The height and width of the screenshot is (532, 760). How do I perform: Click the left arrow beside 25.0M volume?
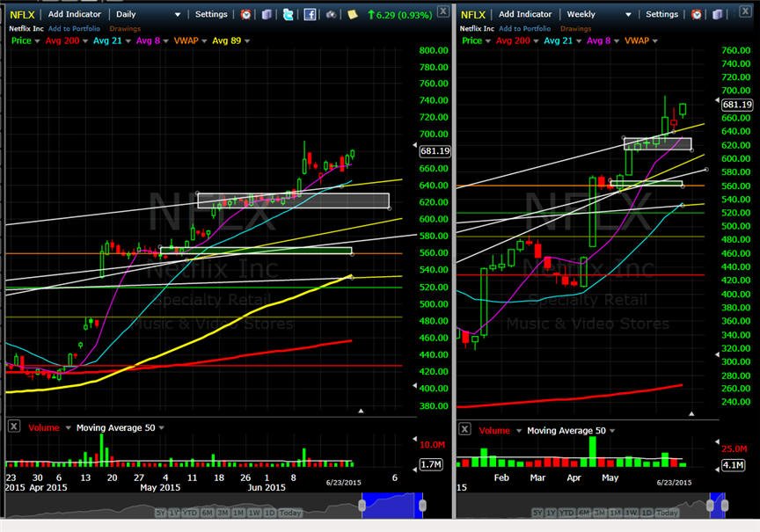click(x=718, y=442)
